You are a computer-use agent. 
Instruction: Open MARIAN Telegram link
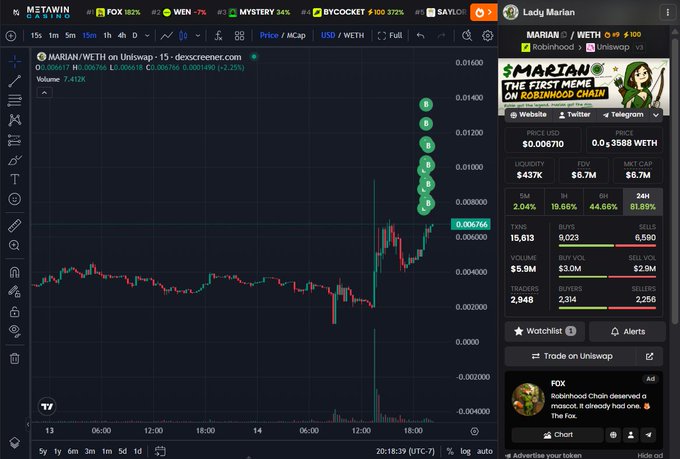[x=623, y=115]
